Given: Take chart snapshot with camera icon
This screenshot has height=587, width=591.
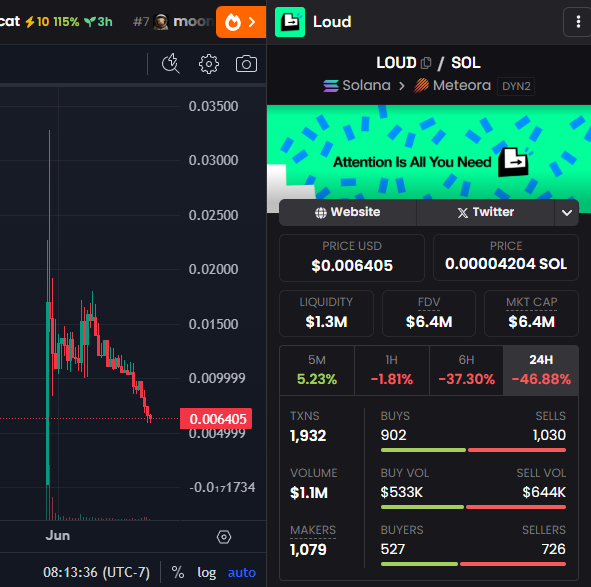Looking at the screenshot, I should point(246,64).
